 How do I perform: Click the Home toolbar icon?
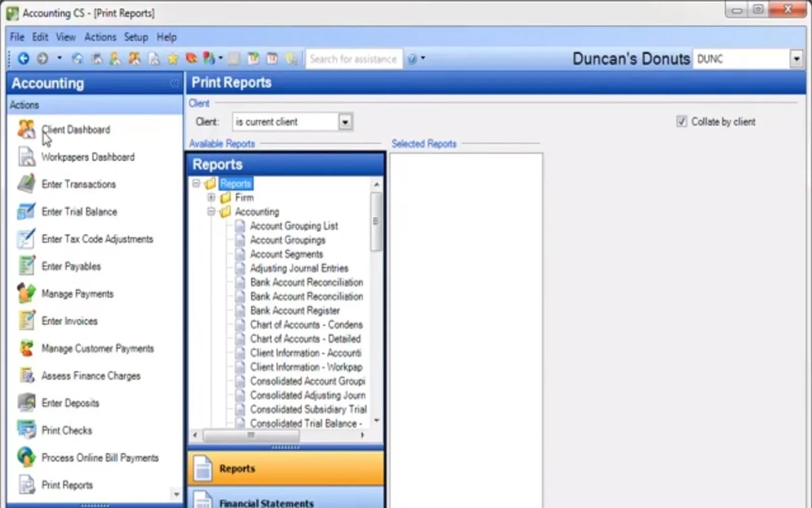pos(77,59)
